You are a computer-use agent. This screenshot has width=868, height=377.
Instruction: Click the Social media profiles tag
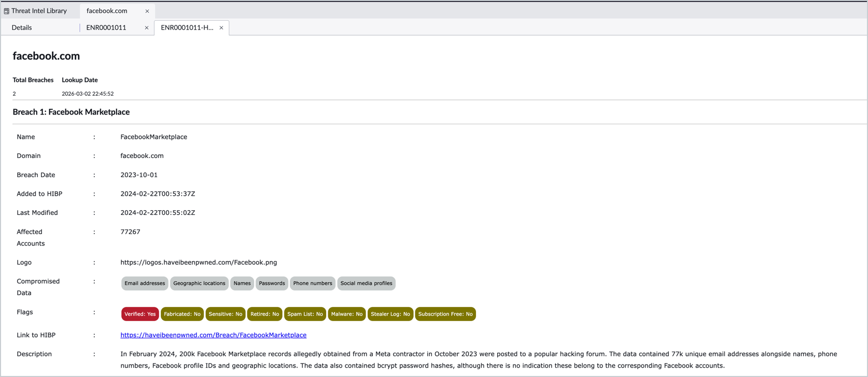[367, 283]
